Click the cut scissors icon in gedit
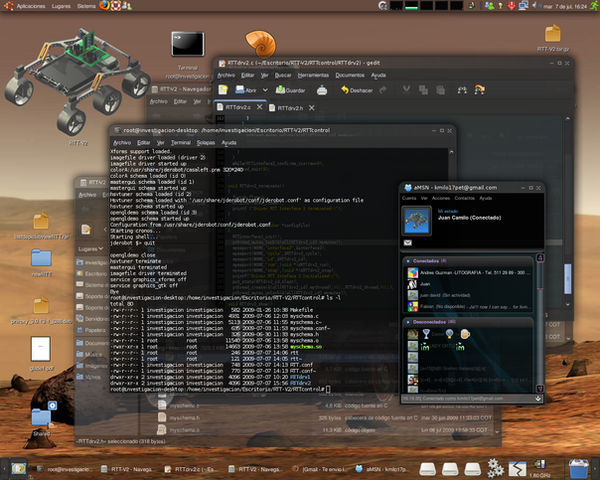The width and height of the screenshot is (600, 480). tap(406, 90)
